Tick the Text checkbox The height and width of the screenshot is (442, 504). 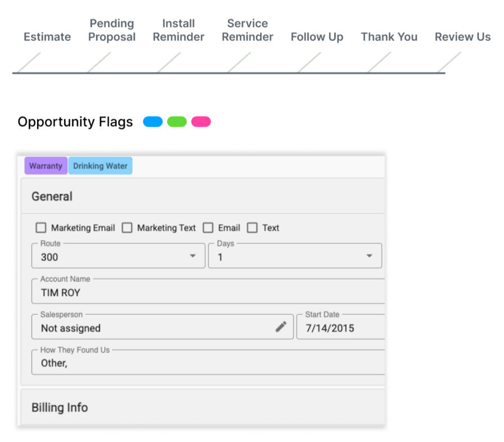[x=252, y=228]
